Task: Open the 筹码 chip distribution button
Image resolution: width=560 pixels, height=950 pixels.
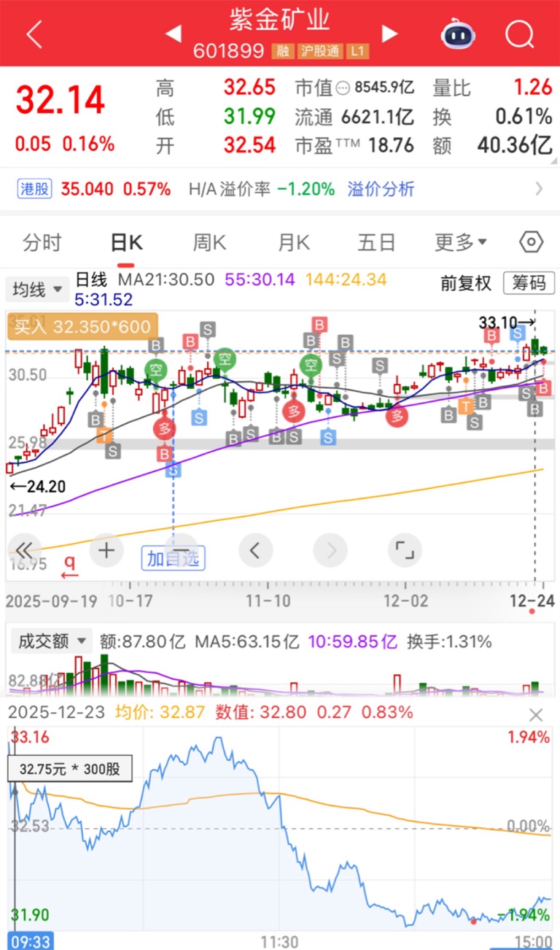Action: tap(529, 283)
